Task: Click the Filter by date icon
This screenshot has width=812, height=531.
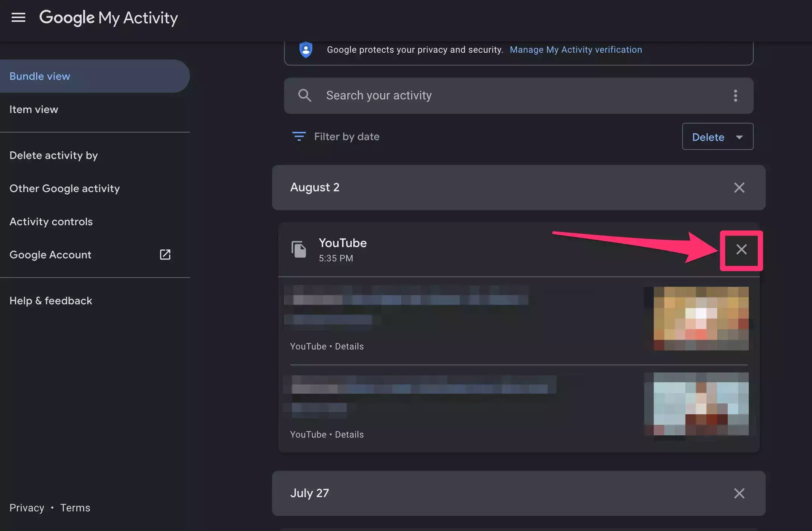Action: 299,136
